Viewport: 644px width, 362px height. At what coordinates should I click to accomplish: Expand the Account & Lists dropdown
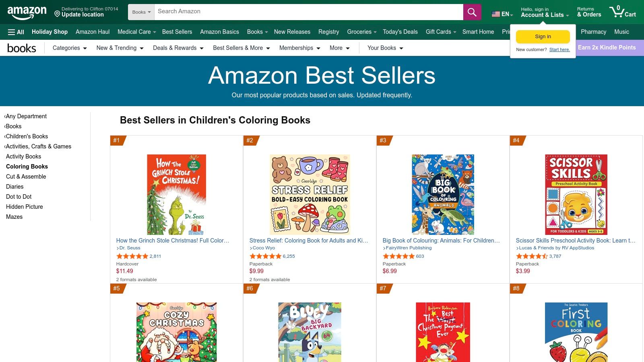[x=543, y=15]
